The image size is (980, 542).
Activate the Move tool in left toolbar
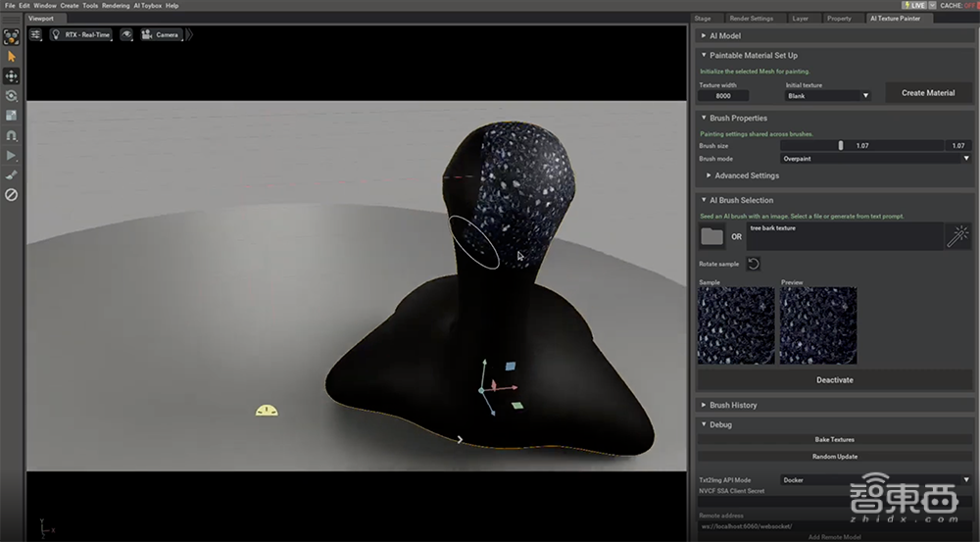pyautogui.click(x=12, y=76)
